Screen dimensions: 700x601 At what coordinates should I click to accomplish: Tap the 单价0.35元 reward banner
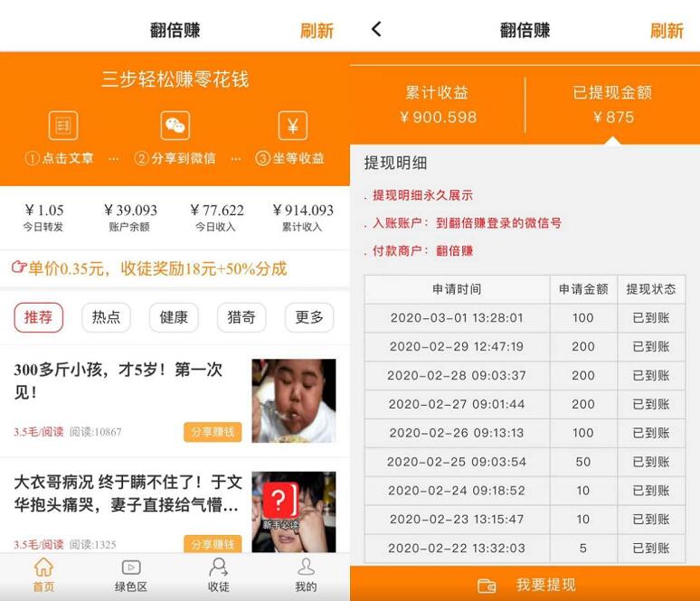(x=149, y=268)
